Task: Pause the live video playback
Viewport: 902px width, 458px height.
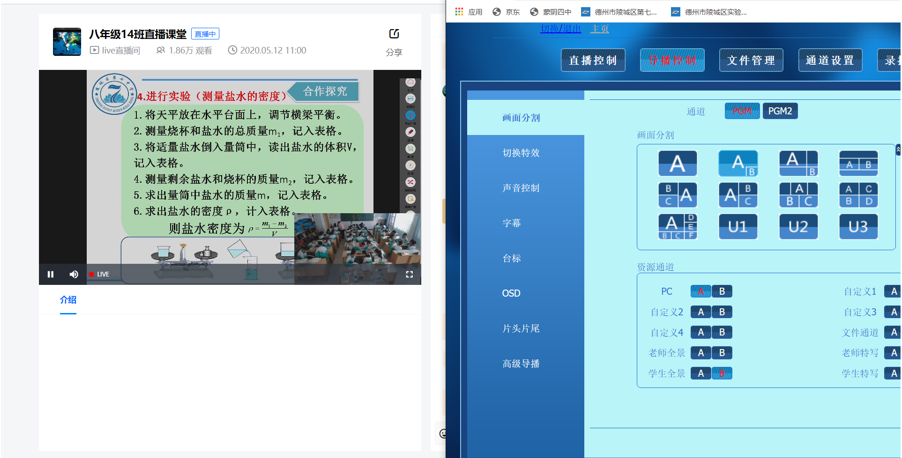Action: coord(51,274)
